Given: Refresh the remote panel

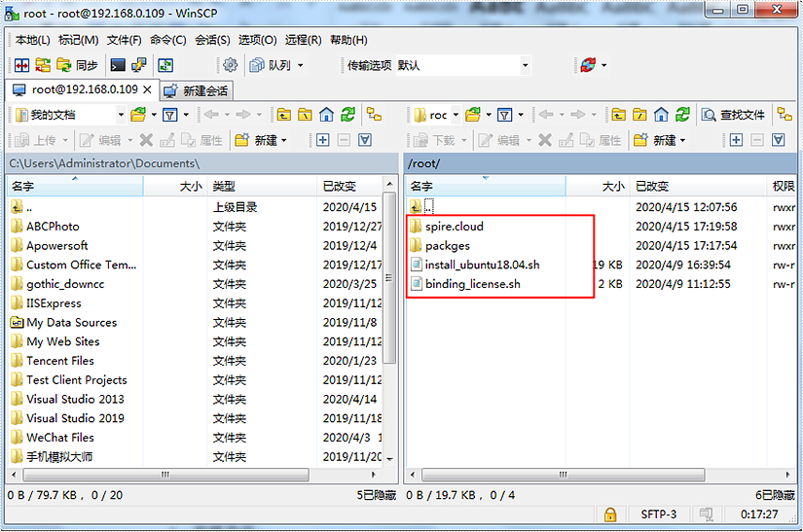Looking at the screenshot, I should [682, 115].
